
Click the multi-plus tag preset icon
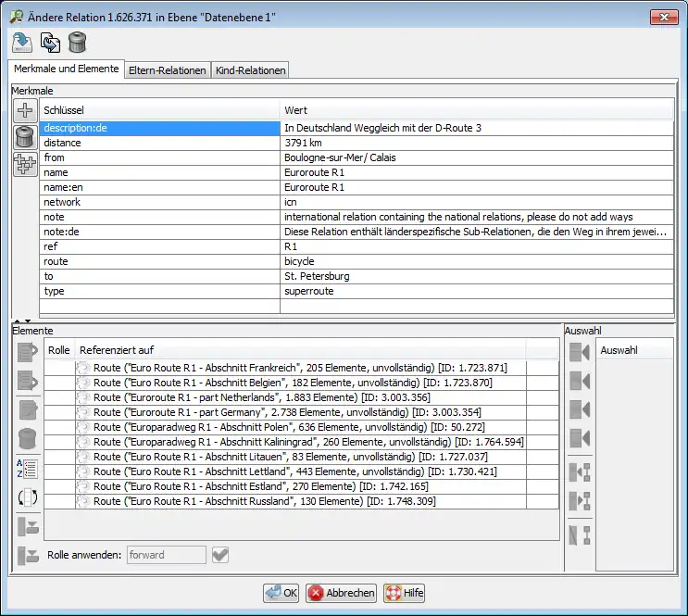click(x=26, y=164)
